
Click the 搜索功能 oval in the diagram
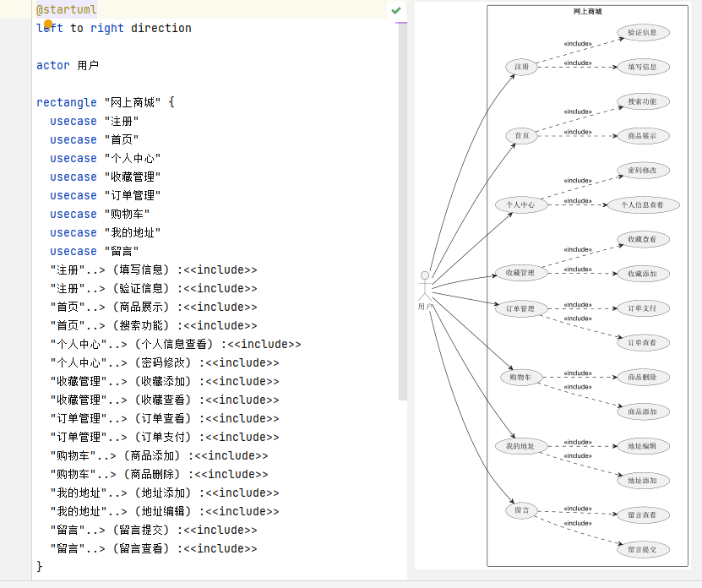[x=643, y=101]
